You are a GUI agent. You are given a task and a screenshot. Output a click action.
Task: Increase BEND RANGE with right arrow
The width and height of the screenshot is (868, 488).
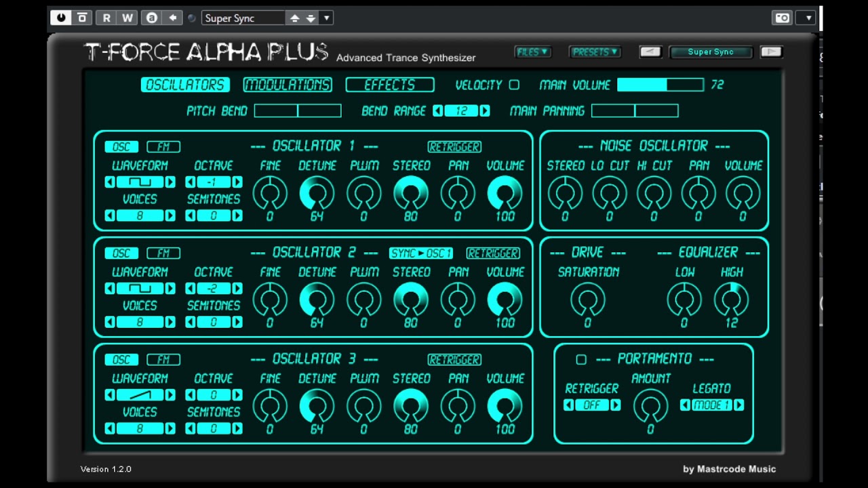[484, 110]
